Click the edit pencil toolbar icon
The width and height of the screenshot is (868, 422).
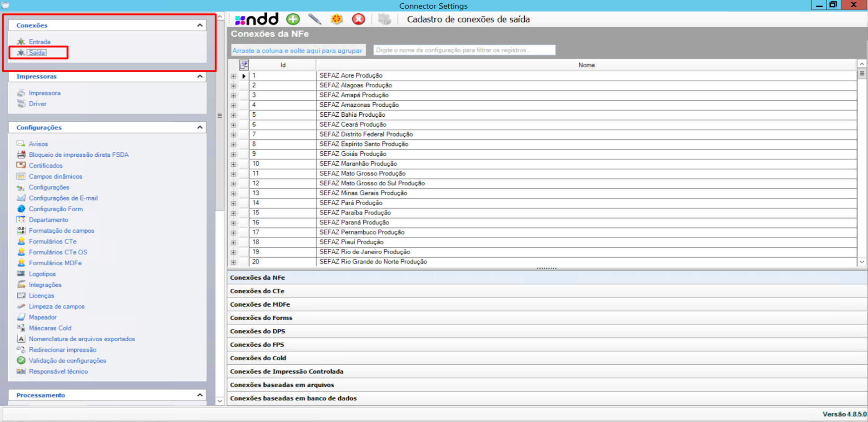315,19
